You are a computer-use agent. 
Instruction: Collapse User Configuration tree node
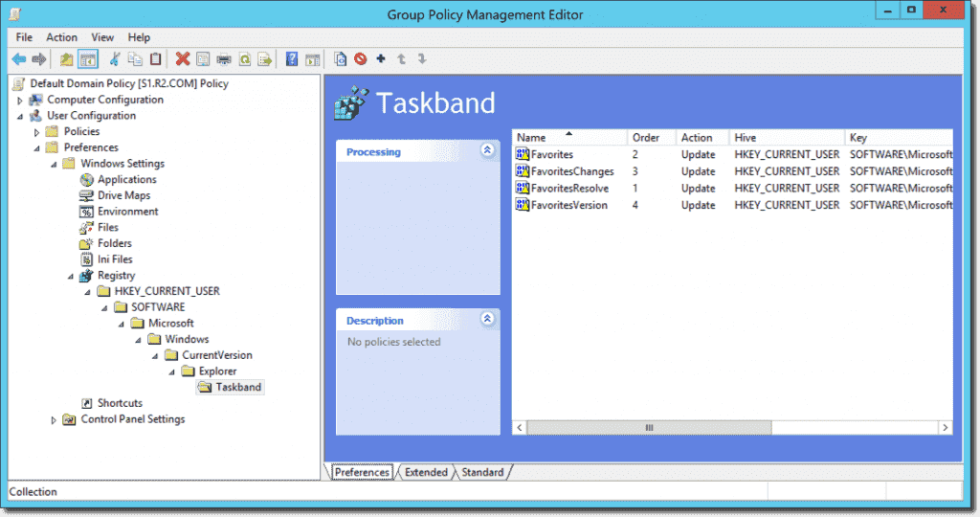[x=19, y=116]
